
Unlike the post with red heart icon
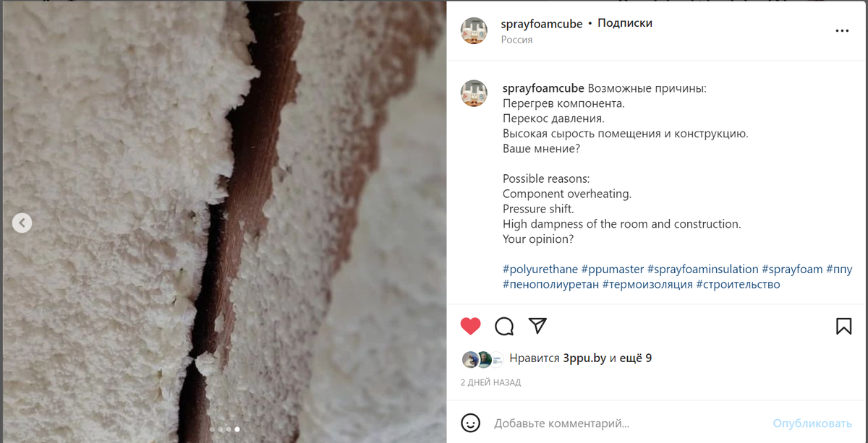[x=471, y=326]
